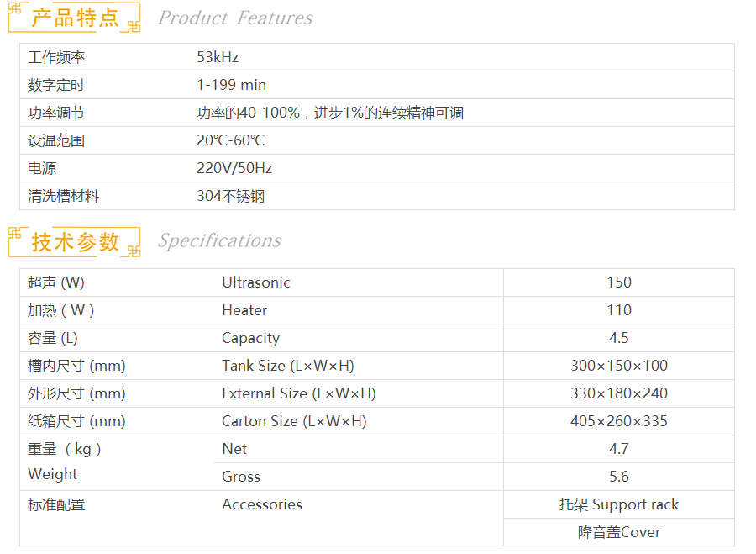Click the 技术参数 section heading
The height and width of the screenshot is (554, 756).
pyautogui.click(x=75, y=242)
